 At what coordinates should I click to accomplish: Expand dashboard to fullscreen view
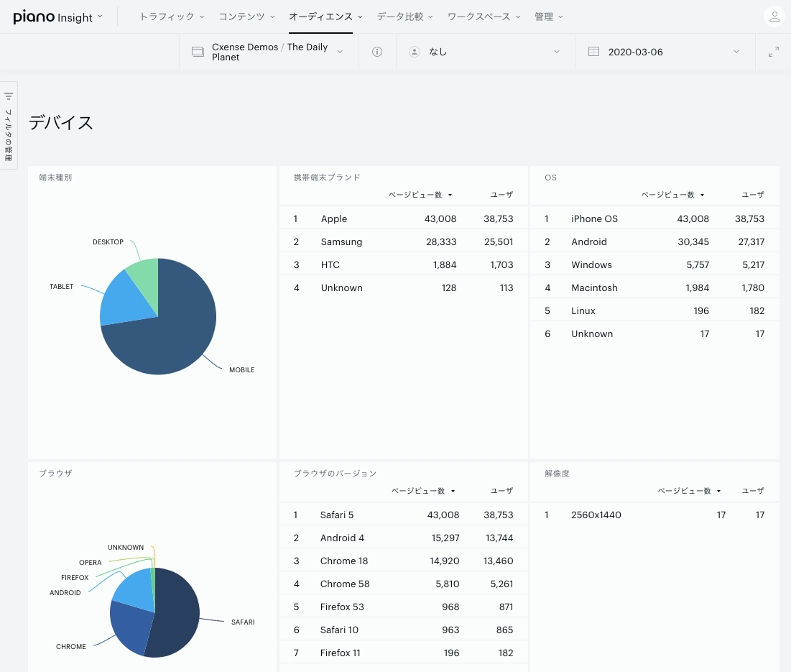click(x=773, y=52)
